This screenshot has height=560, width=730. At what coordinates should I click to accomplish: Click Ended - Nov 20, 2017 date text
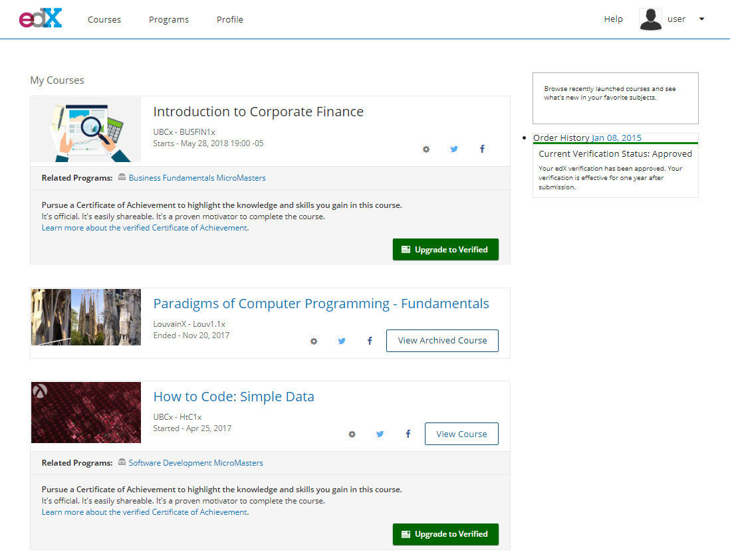pos(191,335)
